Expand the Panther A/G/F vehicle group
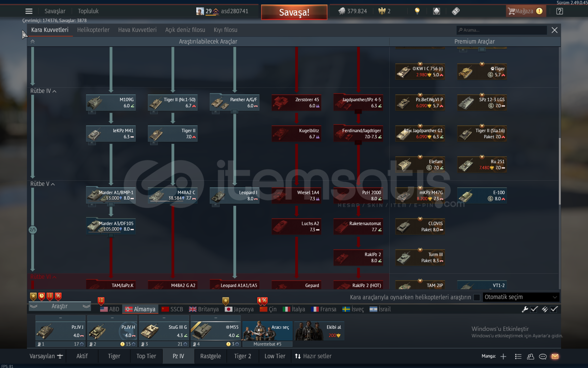 (x=235, y=111)
